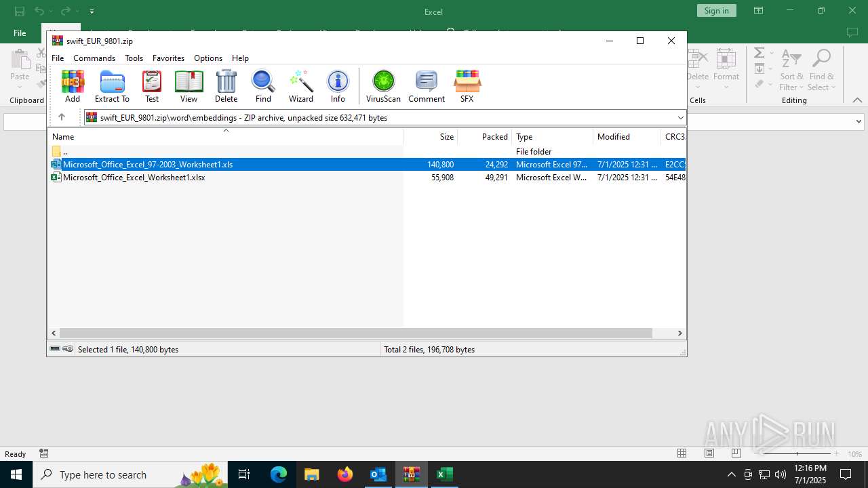Launch Microsoft Edge from taskbar
This screenshot has height=488, width=868.
click(x=279, y=474)
